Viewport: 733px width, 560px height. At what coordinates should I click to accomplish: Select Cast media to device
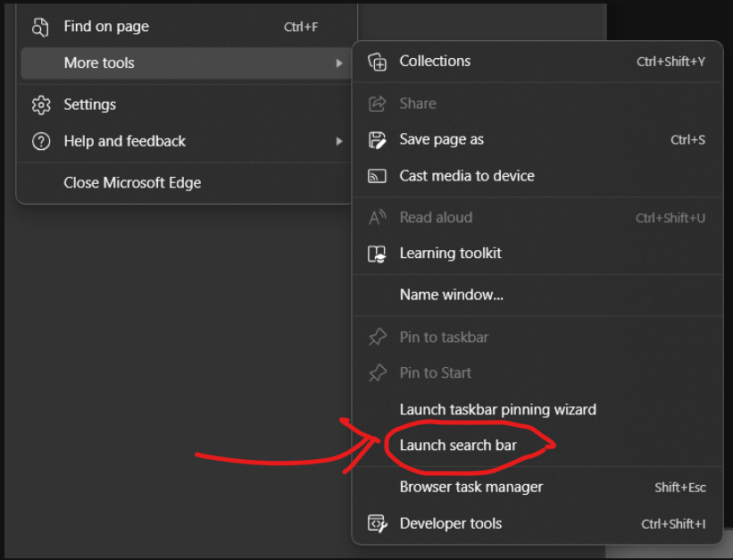(x=537, y=176)
